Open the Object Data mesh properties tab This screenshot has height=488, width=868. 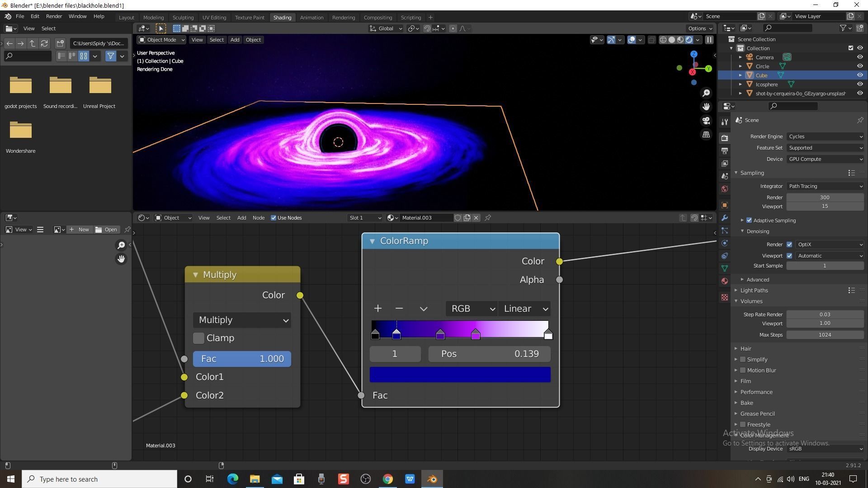[x=725, y=268]
